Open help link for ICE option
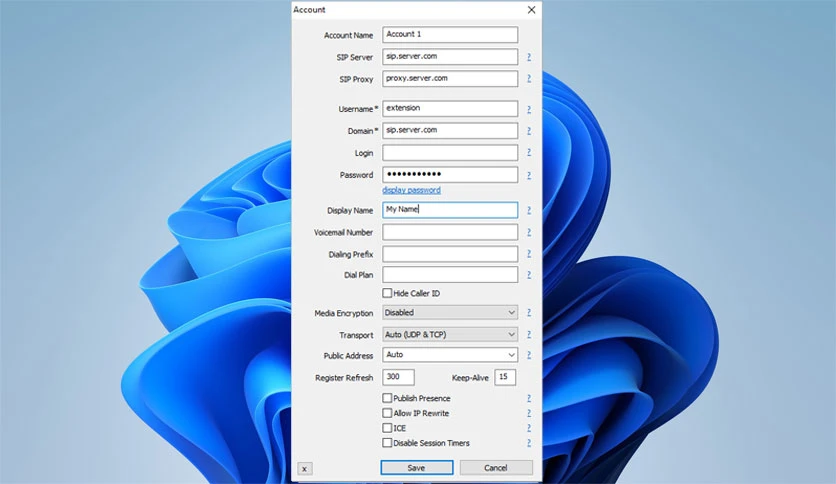The image size is (836, 484). point(529,428)
